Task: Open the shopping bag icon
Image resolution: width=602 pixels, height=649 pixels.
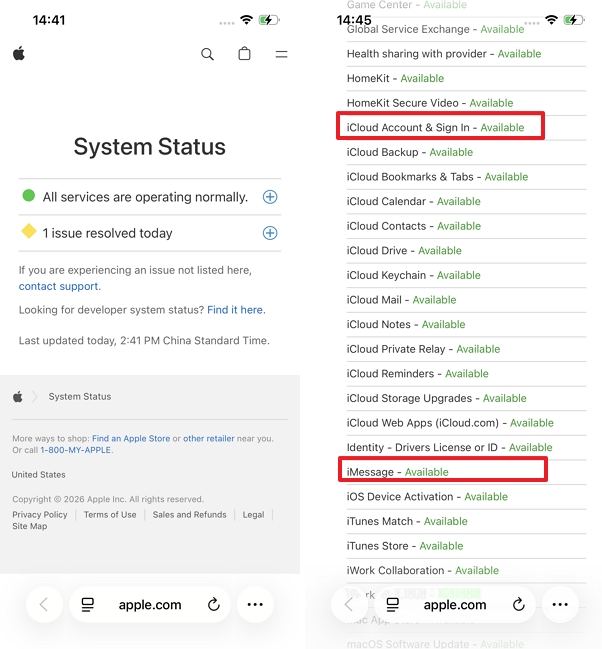Action: point(244,53)
